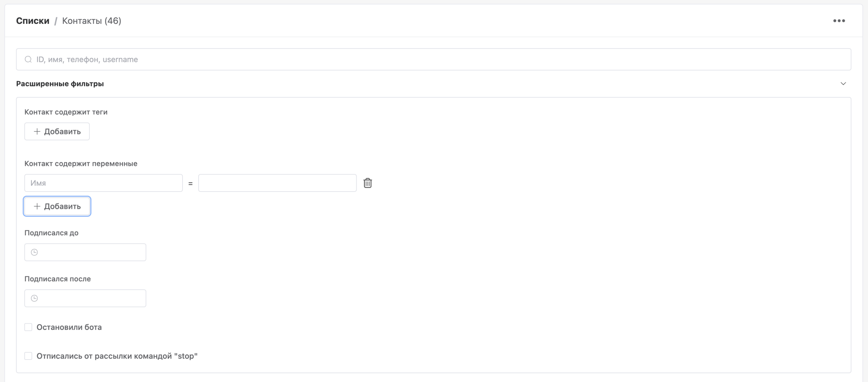Viewport: 868px width, 382px height.
Task: Go to 'Списки' breadcrumb
Action: 33,21
